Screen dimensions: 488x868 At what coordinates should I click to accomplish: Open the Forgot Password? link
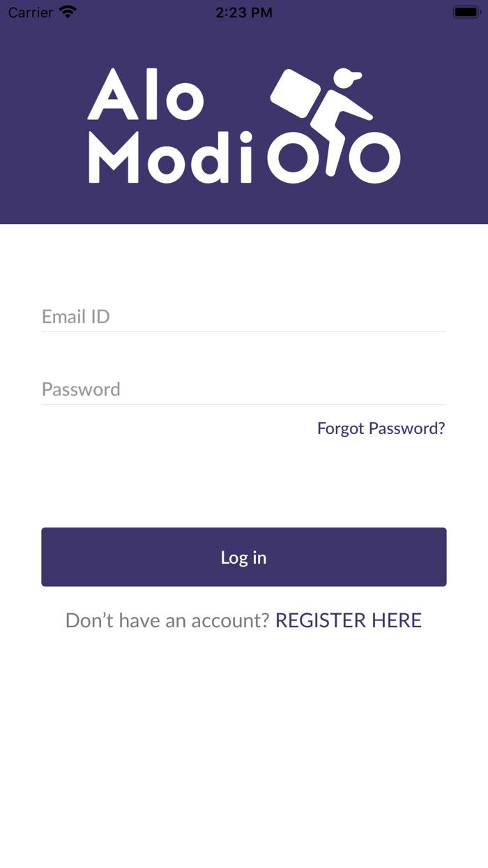381,428
